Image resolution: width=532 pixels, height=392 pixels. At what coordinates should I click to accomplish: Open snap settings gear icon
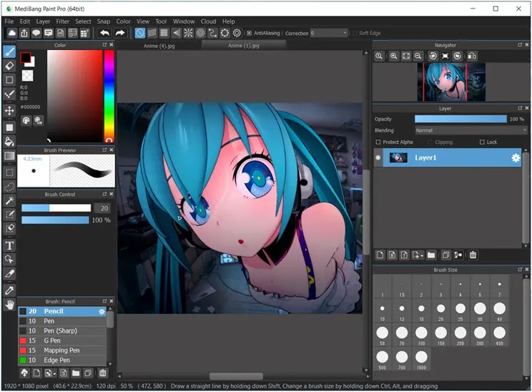pyautogui.click(x=237, y=33)
